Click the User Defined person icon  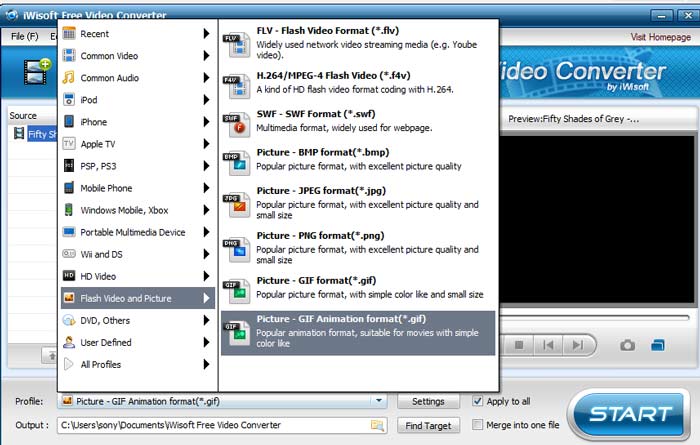pyautogui.click(x=69, y=342)
